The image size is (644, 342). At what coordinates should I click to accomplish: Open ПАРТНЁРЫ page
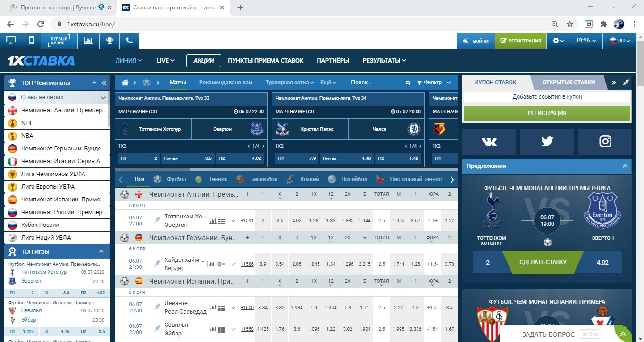(x=333, y=61)
